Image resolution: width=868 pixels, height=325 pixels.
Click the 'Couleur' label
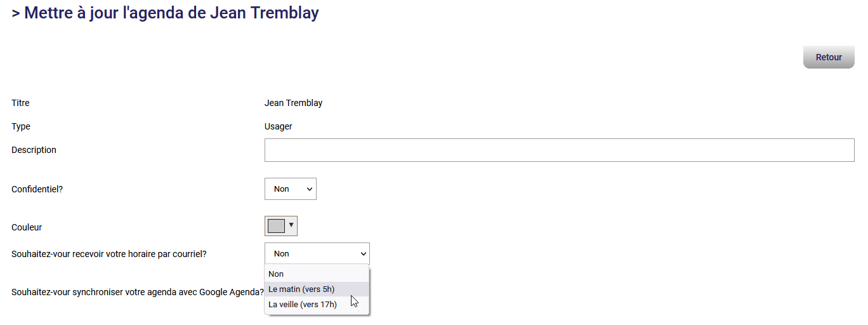point(27,227)
